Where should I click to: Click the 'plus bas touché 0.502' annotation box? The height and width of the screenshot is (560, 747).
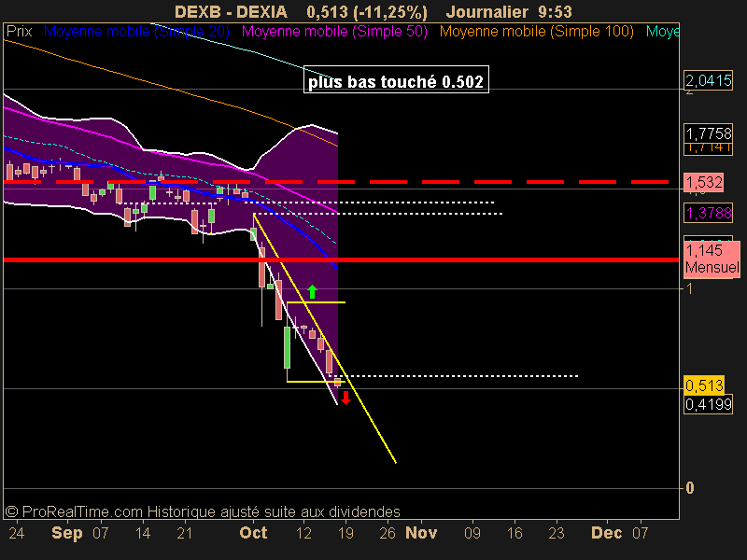click(396, 79)
